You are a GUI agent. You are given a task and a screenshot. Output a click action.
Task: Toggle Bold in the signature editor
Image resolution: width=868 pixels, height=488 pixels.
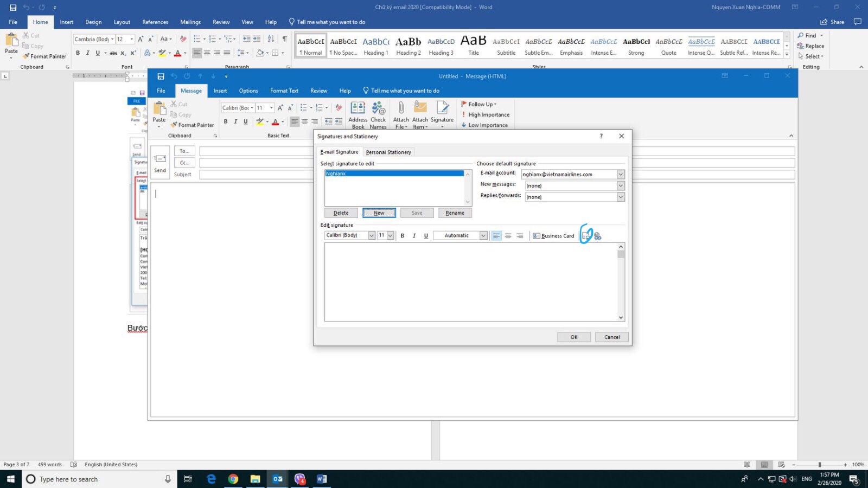point(402,235)
